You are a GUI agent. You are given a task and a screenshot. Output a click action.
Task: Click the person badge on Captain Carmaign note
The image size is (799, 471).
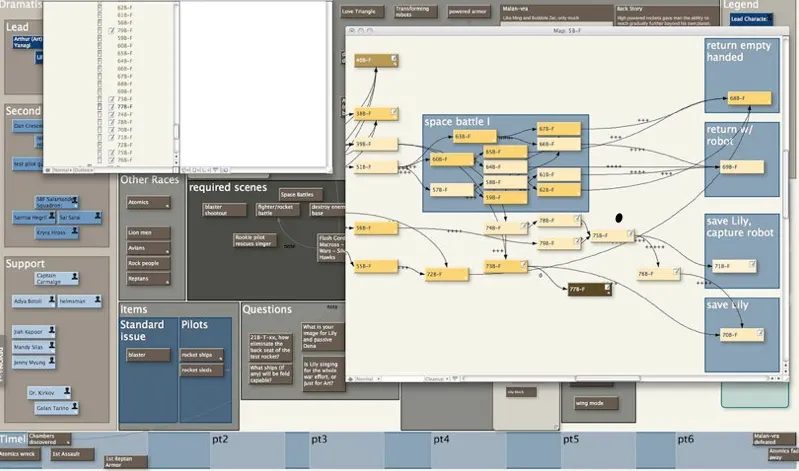[x=74, y=276]
